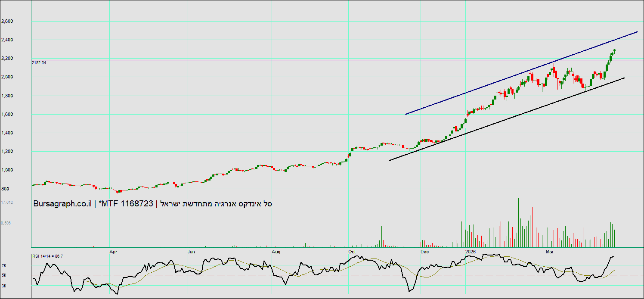
Task: Click the 8,506 volume scale label
Action: pyautogui.click(x=7, y=223)
